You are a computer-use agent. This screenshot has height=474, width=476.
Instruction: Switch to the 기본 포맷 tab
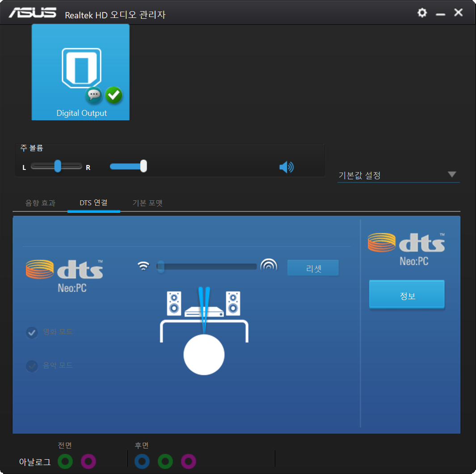(x=147, y=203)
